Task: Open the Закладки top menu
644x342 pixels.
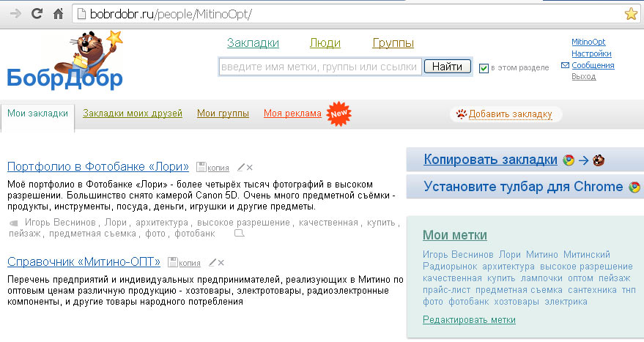Action: click(253, 43)
